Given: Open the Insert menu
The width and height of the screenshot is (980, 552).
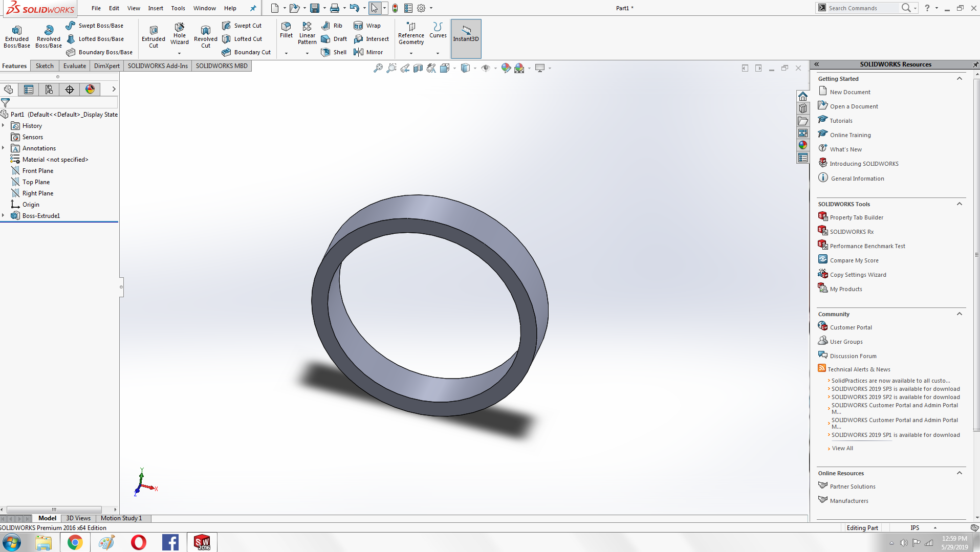Looking at the screenshot, I should [x=156, y=8].
